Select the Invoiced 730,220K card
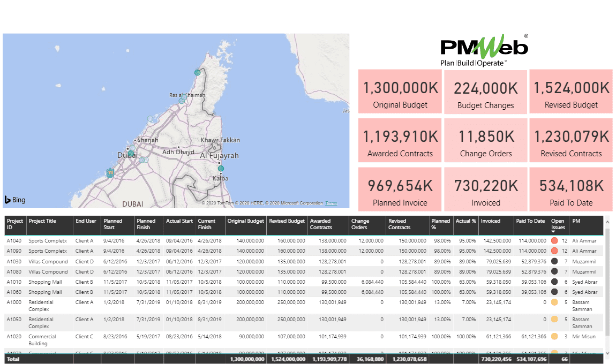The height and width of the screenshot is (364, 616). (x=486, y=189)
